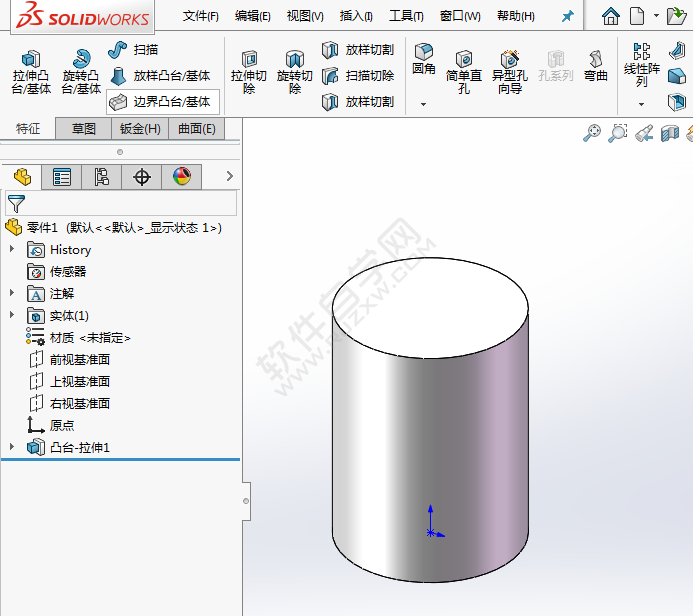
Task: Select the 上视基准面 plane
Action: point(69,381)
